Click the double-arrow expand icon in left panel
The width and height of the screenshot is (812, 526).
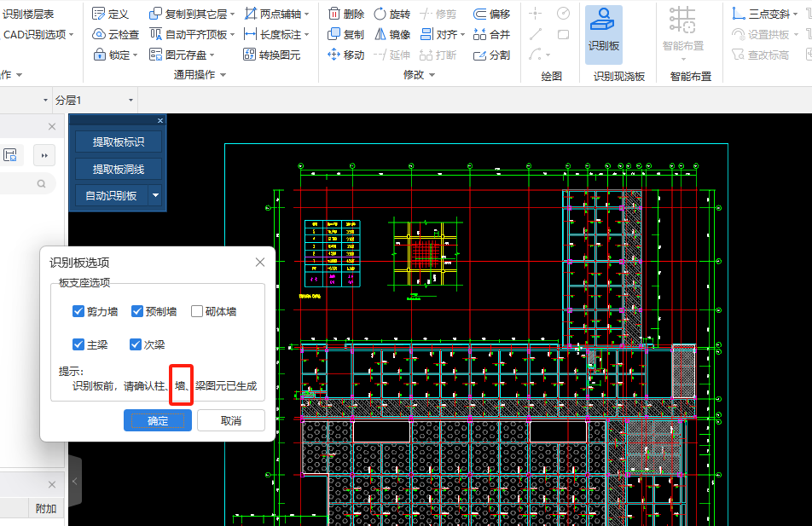pos(44,155)
